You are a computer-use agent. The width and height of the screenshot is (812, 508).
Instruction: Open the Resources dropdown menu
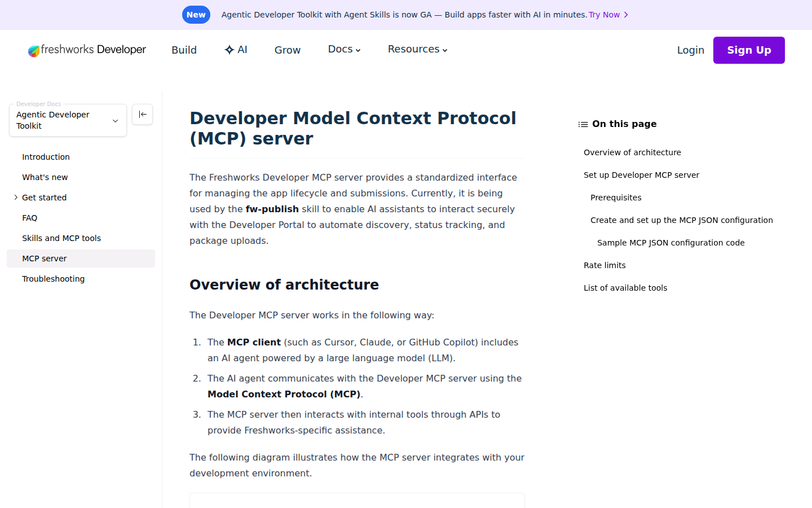(x=417, y=49)
